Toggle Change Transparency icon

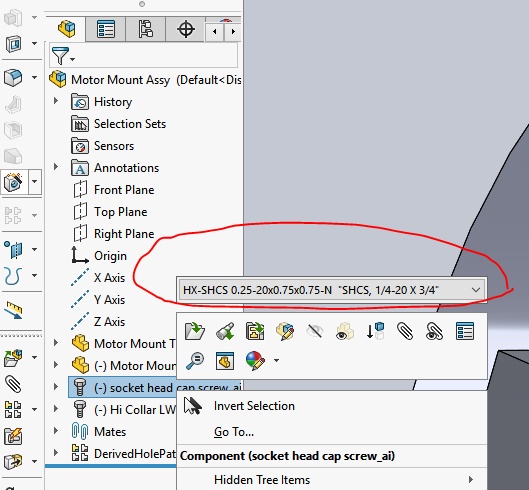pos(344,331)
